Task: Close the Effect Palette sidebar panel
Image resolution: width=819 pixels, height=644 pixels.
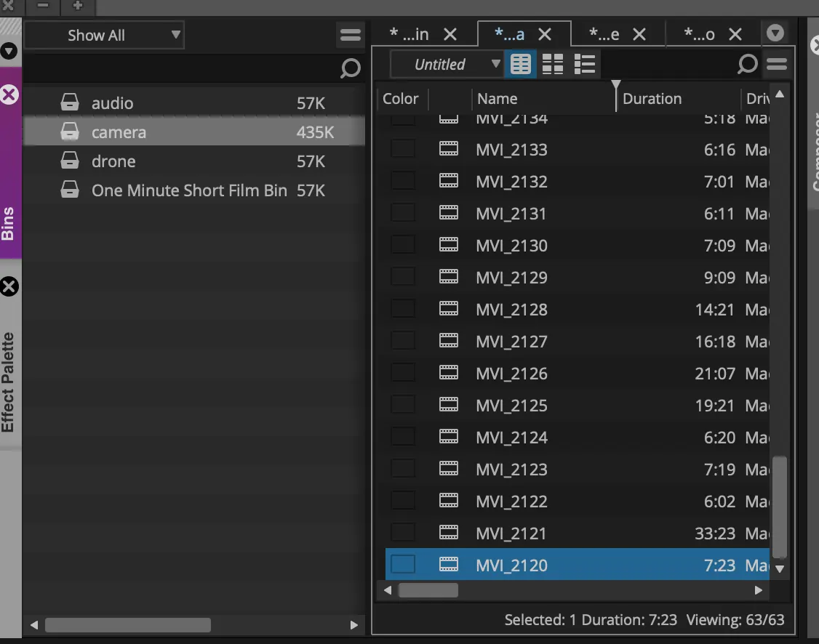Action: tap(9, 286)
